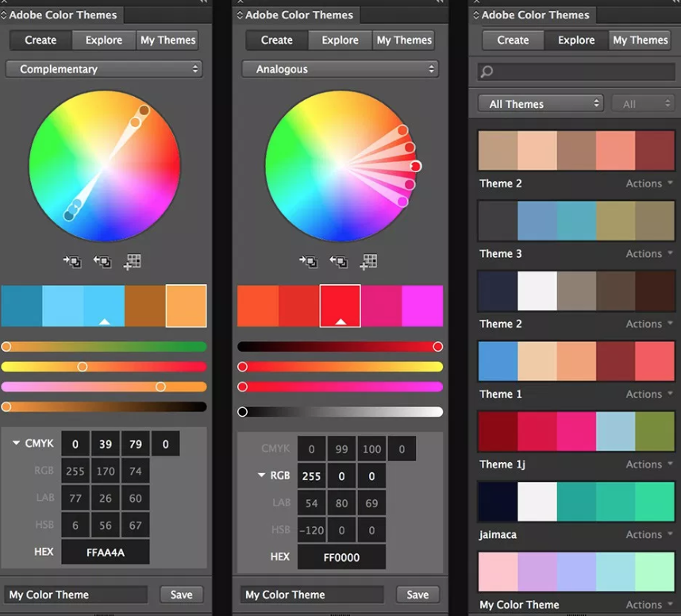
Task: Select the selected base red swatch in Analogous theme
Action: 340,306
